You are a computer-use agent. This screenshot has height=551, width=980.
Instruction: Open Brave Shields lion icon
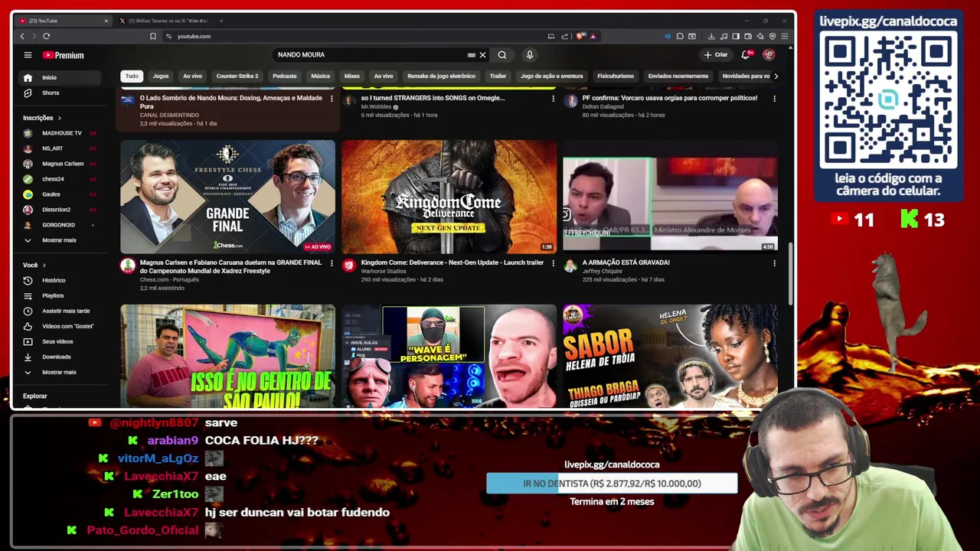tap(581, 36)
